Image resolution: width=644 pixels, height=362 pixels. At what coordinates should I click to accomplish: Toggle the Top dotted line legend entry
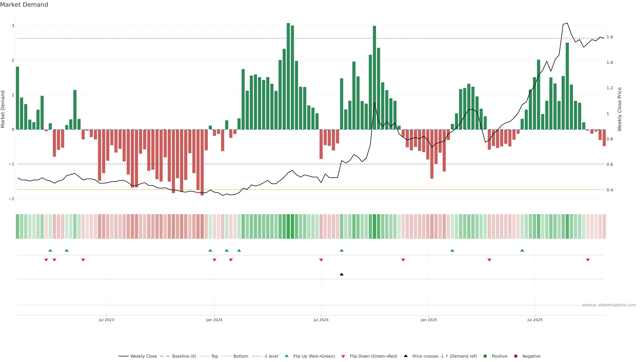point(214,356)
